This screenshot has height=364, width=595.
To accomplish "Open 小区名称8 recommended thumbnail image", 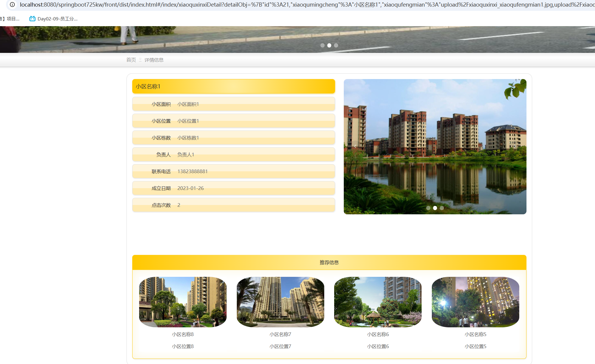I will coord(183,302).
